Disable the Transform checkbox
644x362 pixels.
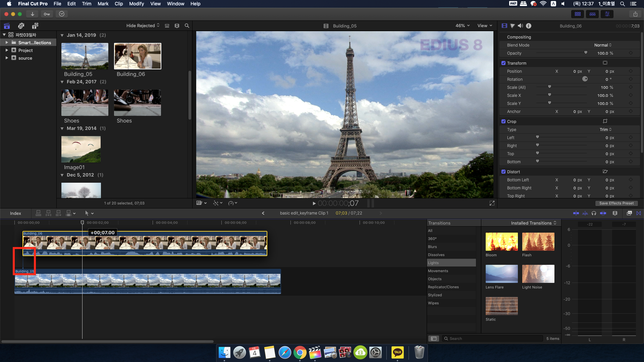coord(503,63)
